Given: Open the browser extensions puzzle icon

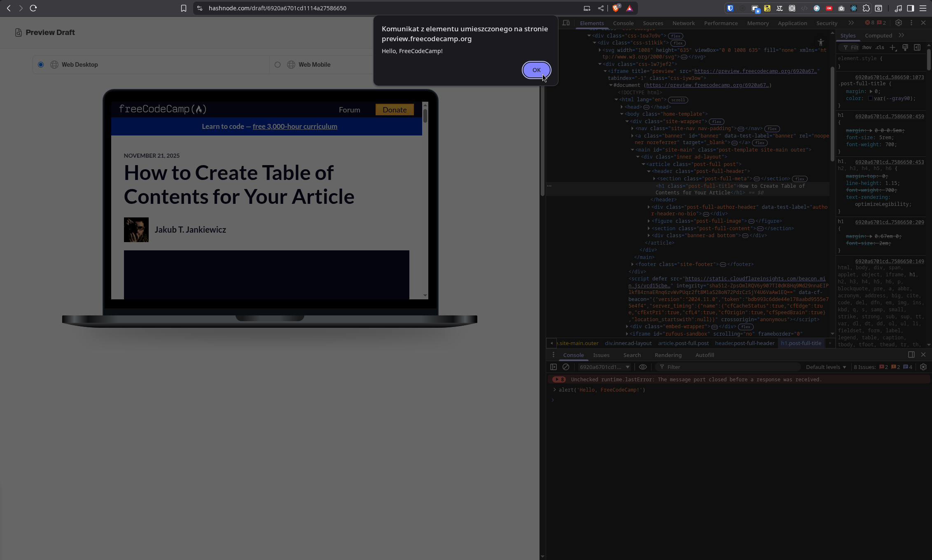Looking at the screenshot, I should [866, 8].
